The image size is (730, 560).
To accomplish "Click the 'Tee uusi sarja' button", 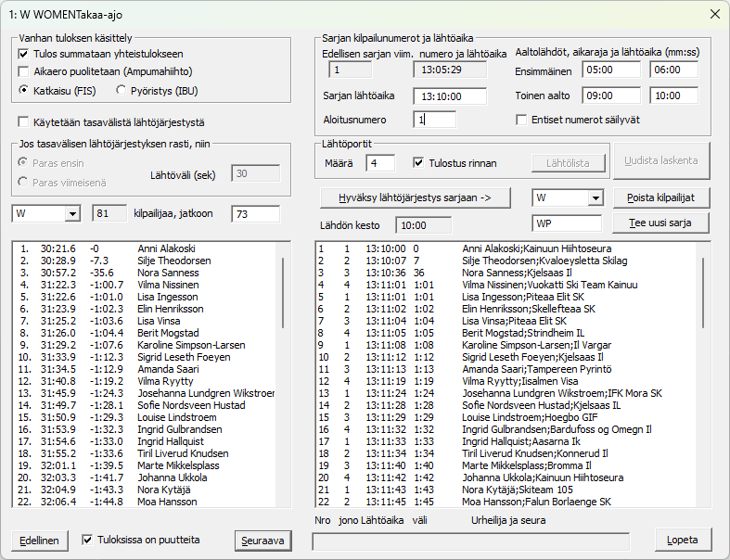I will (x=661, y=223).
